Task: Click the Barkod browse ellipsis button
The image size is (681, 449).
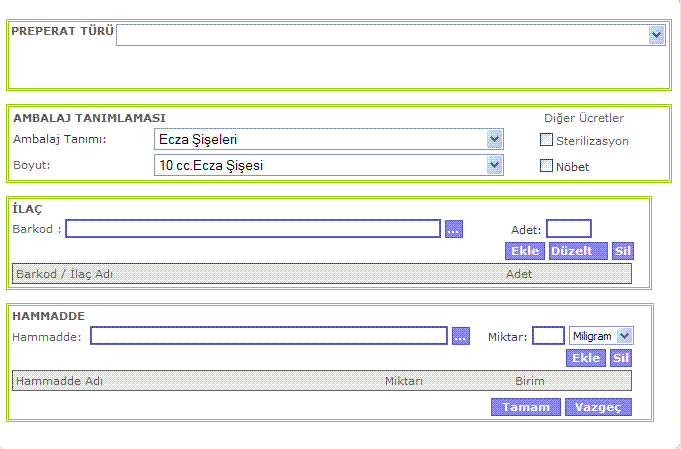Action: (x=453, y=229)
